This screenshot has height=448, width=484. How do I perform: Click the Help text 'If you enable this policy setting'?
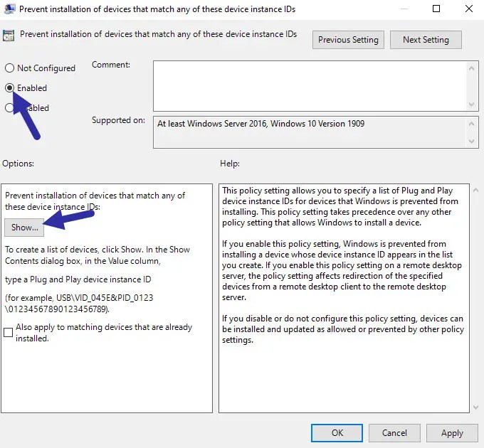click(x=342, y=270)
